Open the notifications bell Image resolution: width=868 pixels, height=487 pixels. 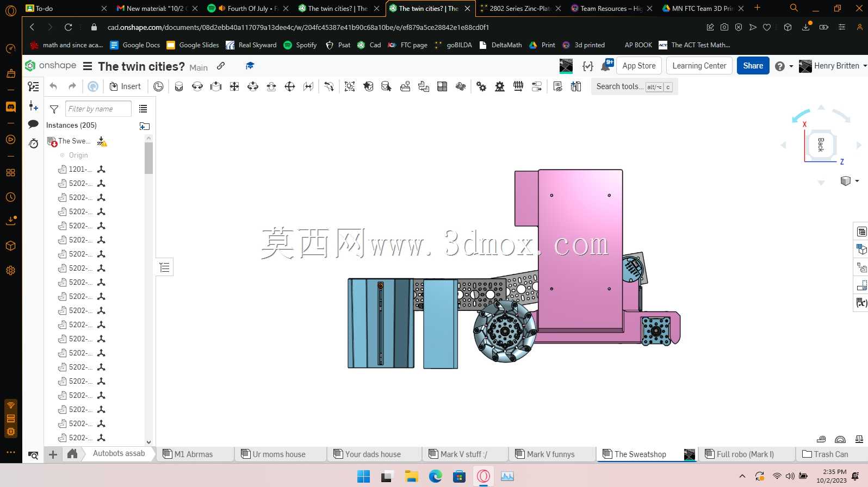click(x=606, y=66)
